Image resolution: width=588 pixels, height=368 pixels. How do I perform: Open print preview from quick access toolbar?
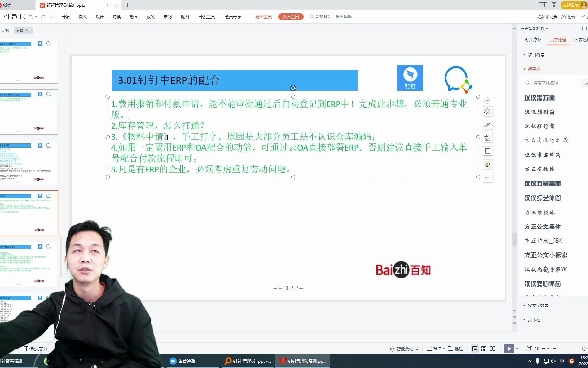pos(23,17)
